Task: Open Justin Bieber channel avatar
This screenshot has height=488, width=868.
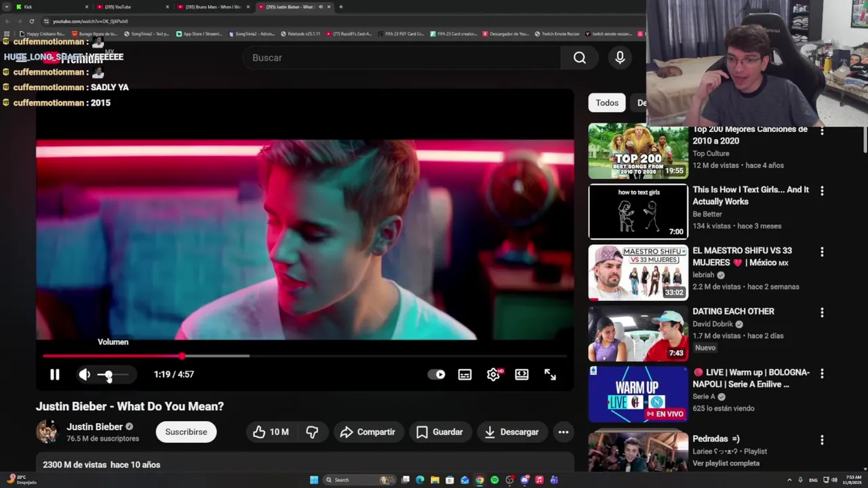Action: point(47,432)
